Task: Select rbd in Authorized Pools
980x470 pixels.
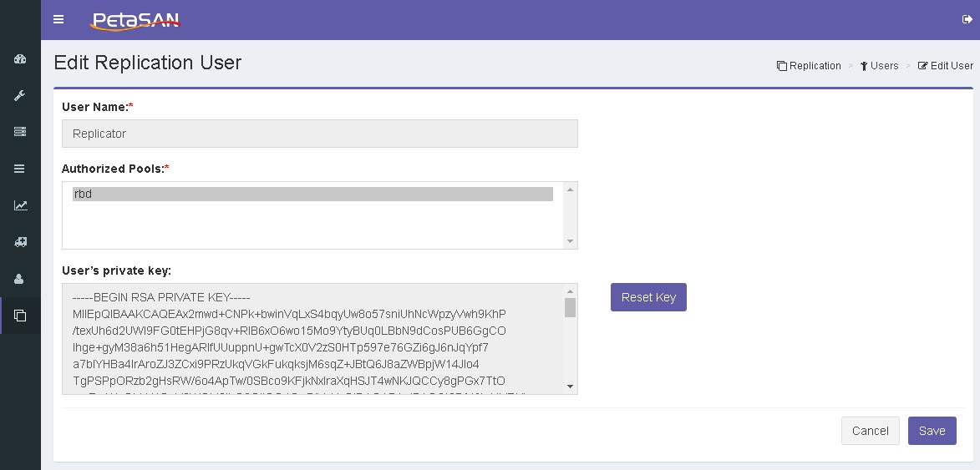Action: [x=312, y=195]
